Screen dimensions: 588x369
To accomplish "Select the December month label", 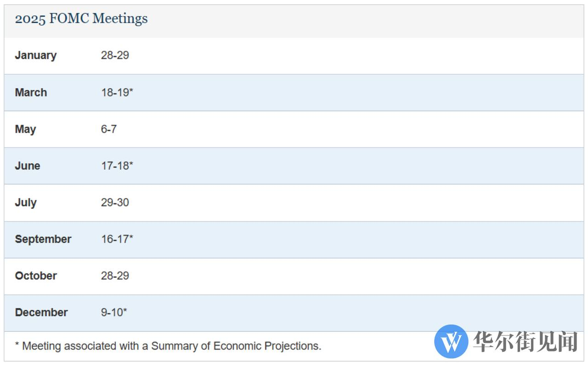I will [x=41, y=313].
